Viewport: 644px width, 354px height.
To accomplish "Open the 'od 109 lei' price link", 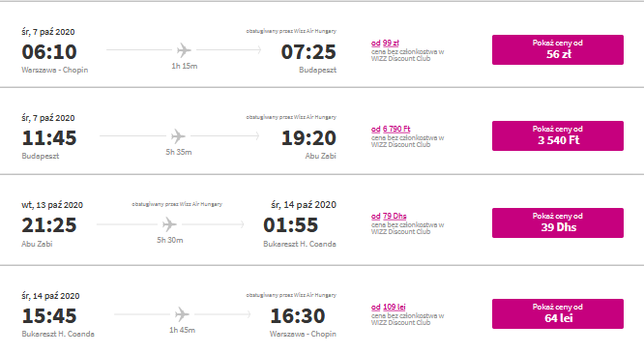I will [388, 307].
